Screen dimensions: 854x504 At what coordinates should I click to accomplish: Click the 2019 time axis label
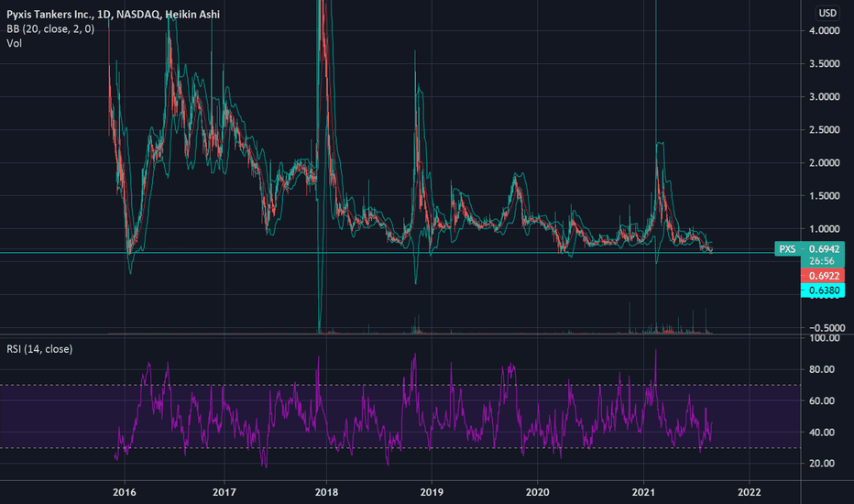point(432,493)
